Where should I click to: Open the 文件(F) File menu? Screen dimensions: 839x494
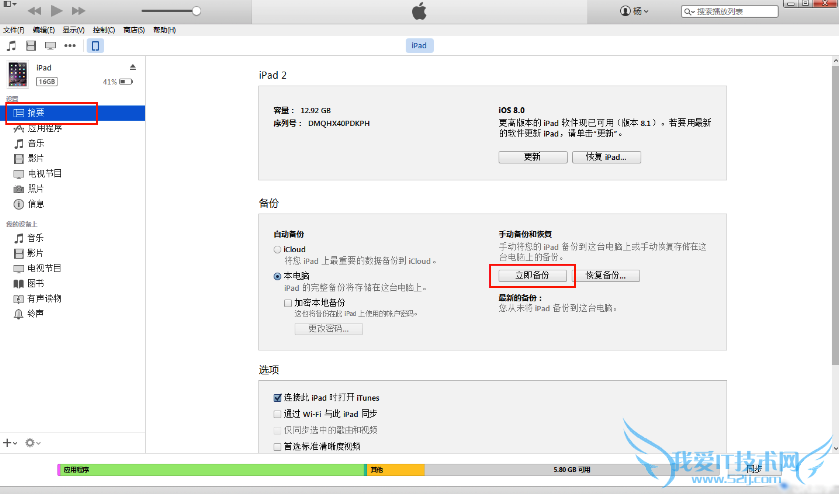tap(13, 30)
